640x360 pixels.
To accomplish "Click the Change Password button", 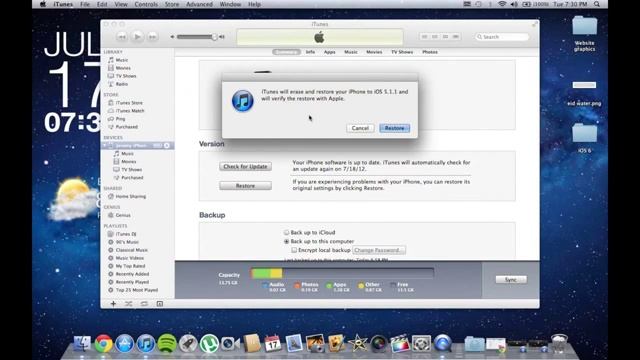I will pyautogui.click(x=379, y=250).
